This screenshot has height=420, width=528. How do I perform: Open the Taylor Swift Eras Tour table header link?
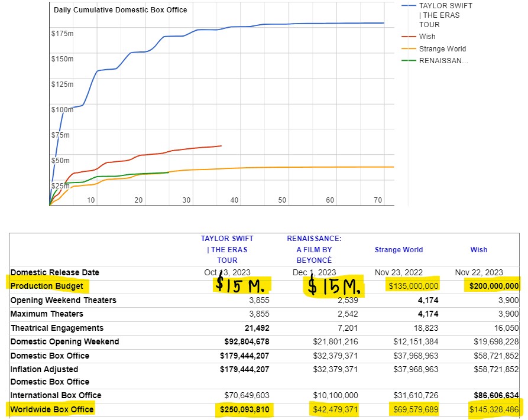tap(227, 249)
